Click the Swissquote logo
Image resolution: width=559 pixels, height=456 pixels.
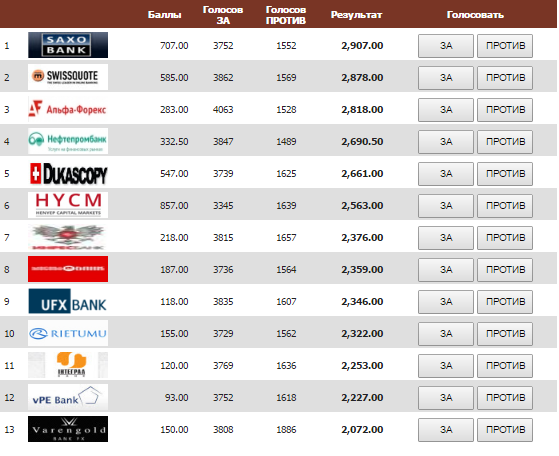click(68, 77)
